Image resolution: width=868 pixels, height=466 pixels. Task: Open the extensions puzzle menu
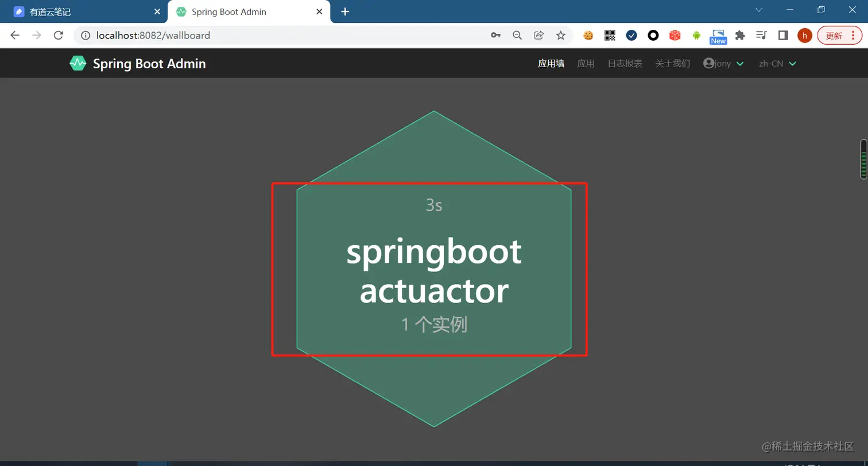click(740, 36)
